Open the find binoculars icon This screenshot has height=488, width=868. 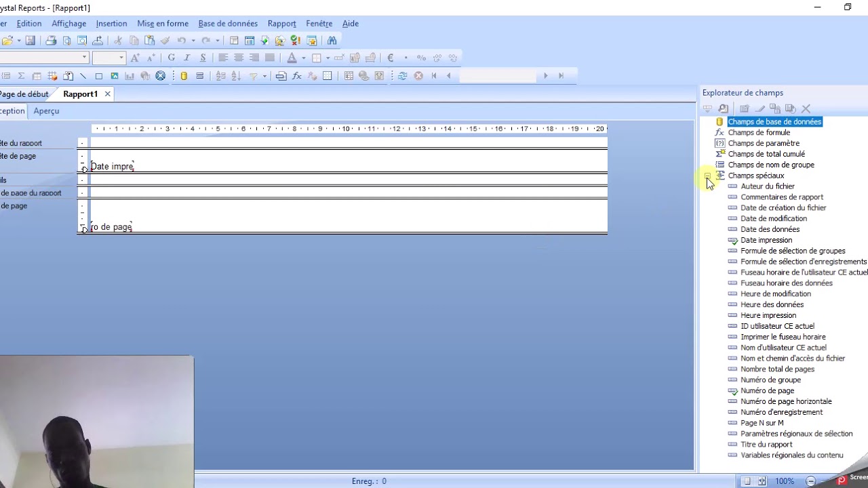click(332, 41)
